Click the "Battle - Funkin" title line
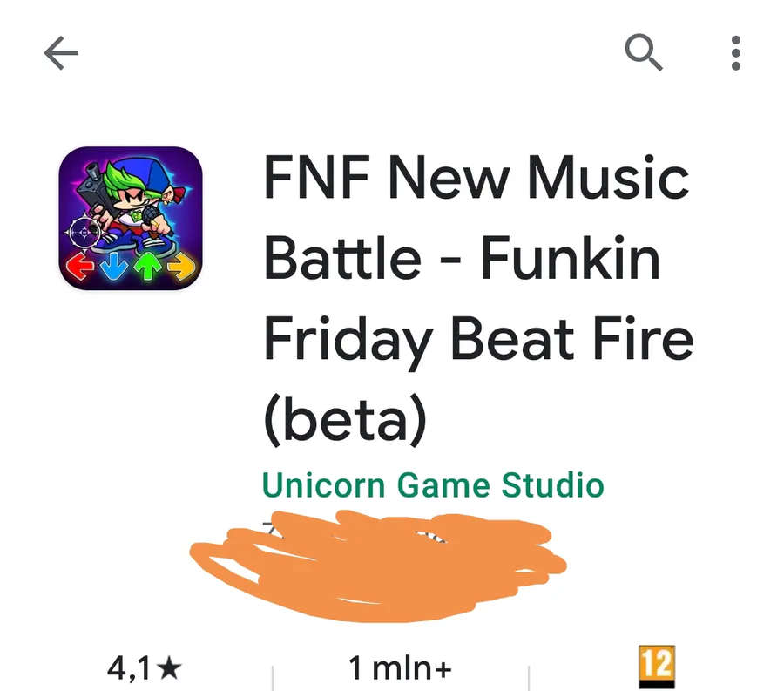The image size is (784, 691). pyautogui.click(x=462, y=258)
